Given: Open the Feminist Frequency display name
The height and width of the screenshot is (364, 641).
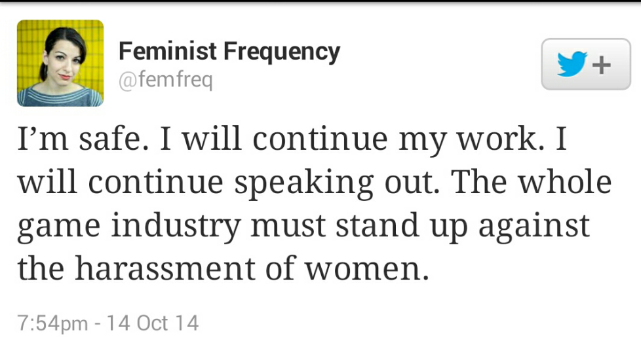Looking at the screenshot, I should click(229, 51).
